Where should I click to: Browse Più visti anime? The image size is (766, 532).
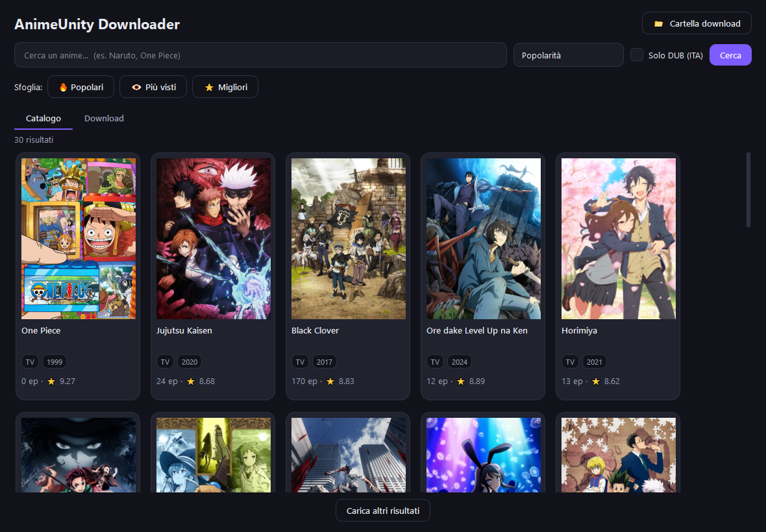[153, 87]
